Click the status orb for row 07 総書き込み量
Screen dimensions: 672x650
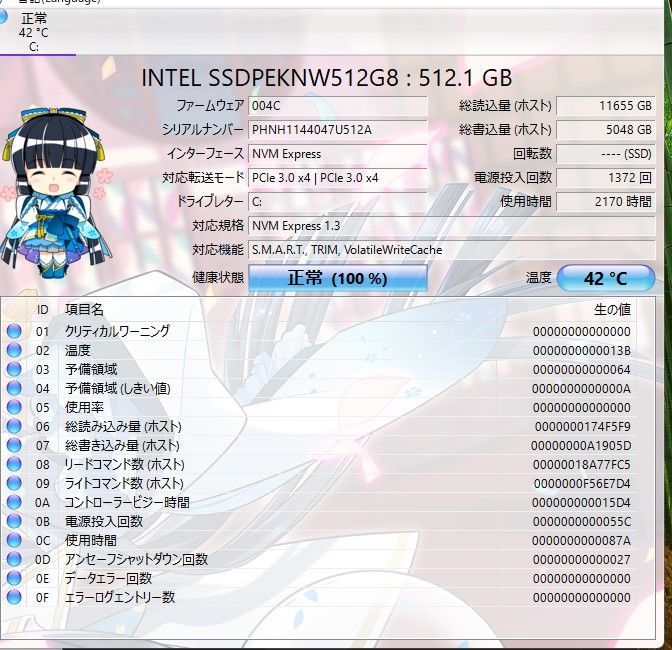14,445
